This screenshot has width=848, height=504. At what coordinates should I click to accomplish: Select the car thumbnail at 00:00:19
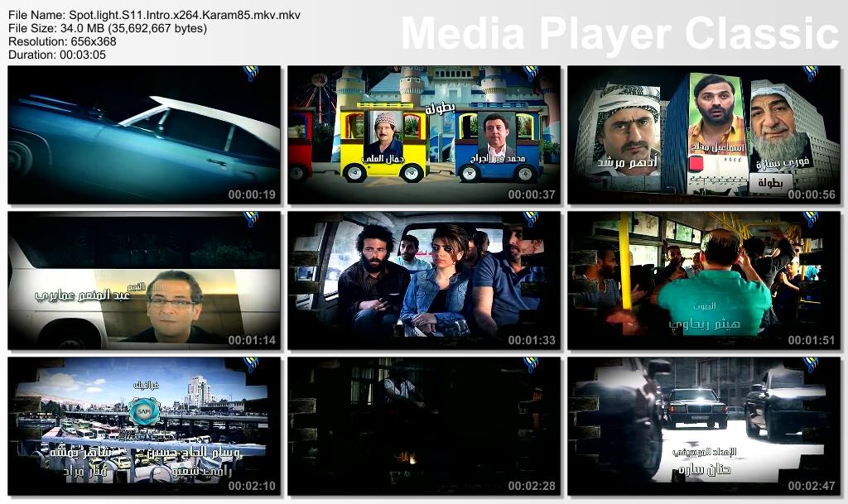pos(144,135)
